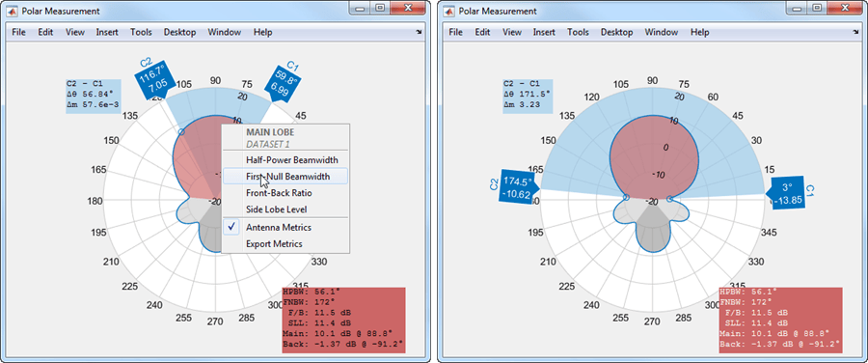Viewport: 868px width, 363px height.
Task: Select Half-Power Beamwidth from context menu
Action: (x=285, y=159)
